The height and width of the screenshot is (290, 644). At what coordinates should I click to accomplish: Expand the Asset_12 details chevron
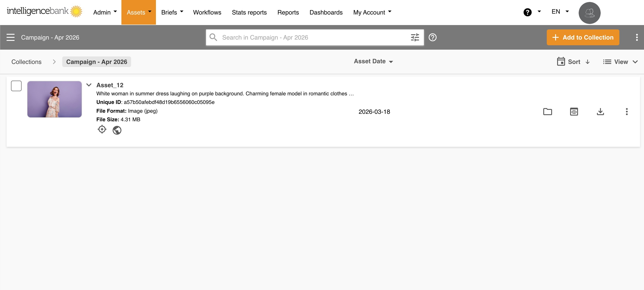[x=89, y=85]
